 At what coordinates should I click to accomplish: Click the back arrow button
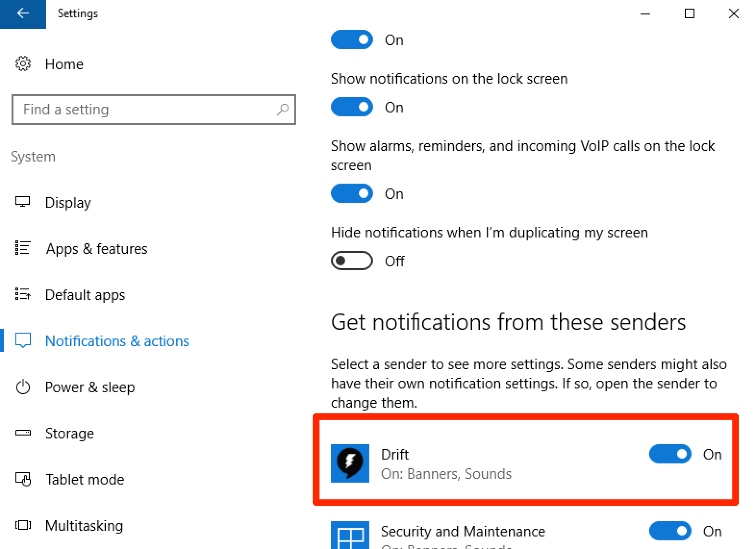point(23,13)
